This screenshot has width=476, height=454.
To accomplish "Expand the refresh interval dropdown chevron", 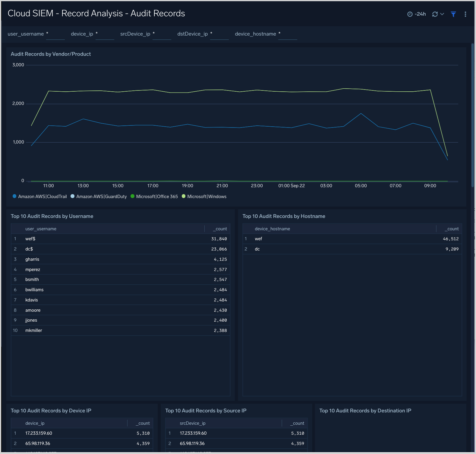I will pyautogui.click(x=442, y=14).
